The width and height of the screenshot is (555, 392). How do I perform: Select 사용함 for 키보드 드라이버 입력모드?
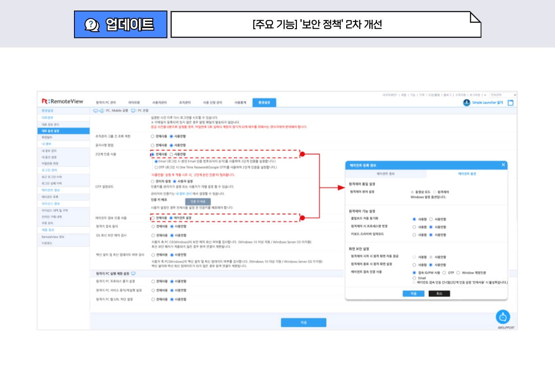[414, 234]
